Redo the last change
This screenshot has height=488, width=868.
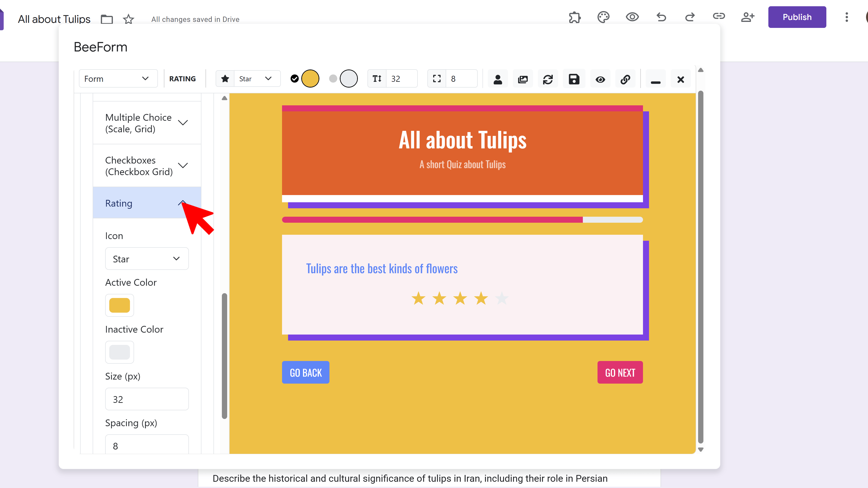click(x=690, y=17)
